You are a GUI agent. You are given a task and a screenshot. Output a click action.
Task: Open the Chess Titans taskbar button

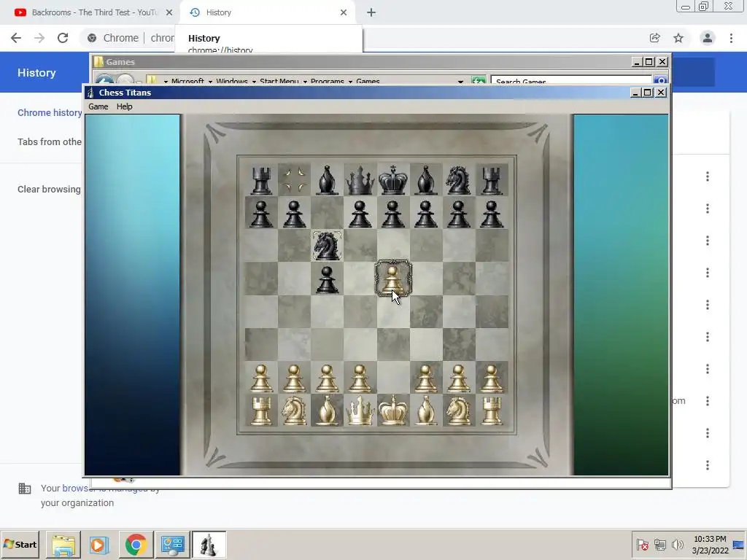pyautogui.click(x=209, y=544)
